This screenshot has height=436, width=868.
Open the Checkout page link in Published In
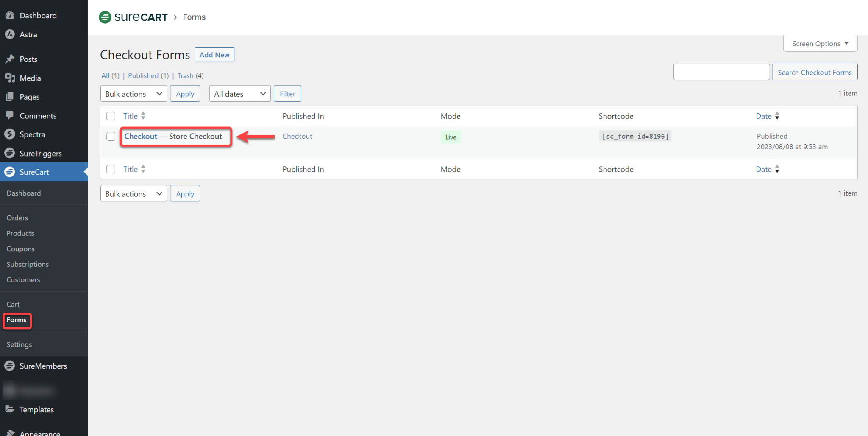pyautogui.click(x=298, y=136)
